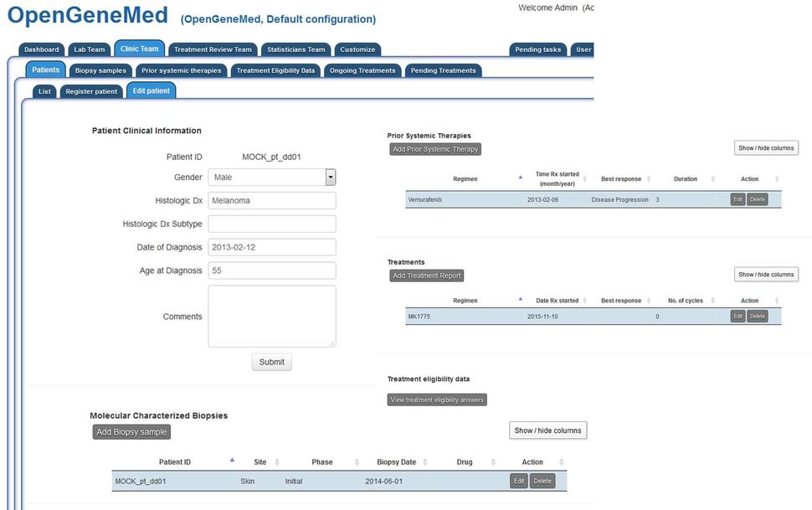This screenshot has width=812, height=510.
Task: Sort Prior Systemic Therapies by Regimen arrow
Action: (x=520, y=178)
